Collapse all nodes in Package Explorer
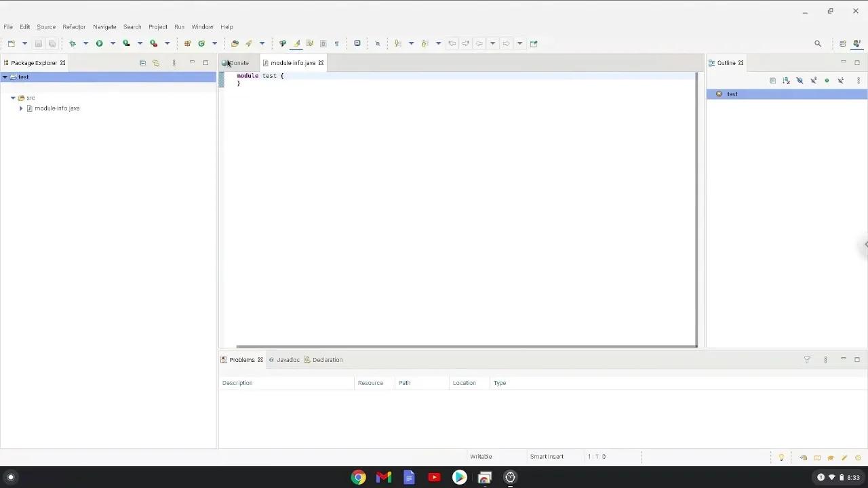868x488 pixels. click(x=142, y=62)
